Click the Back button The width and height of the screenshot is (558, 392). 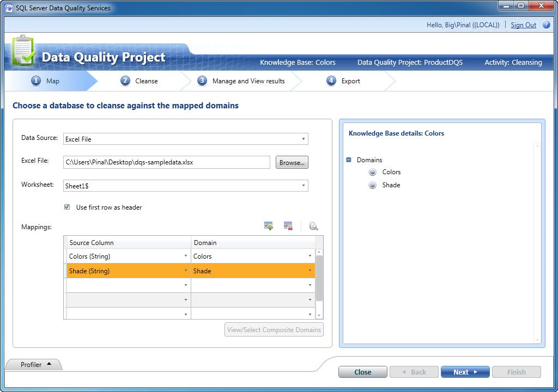pyautogui.click(x=414, y=372)
